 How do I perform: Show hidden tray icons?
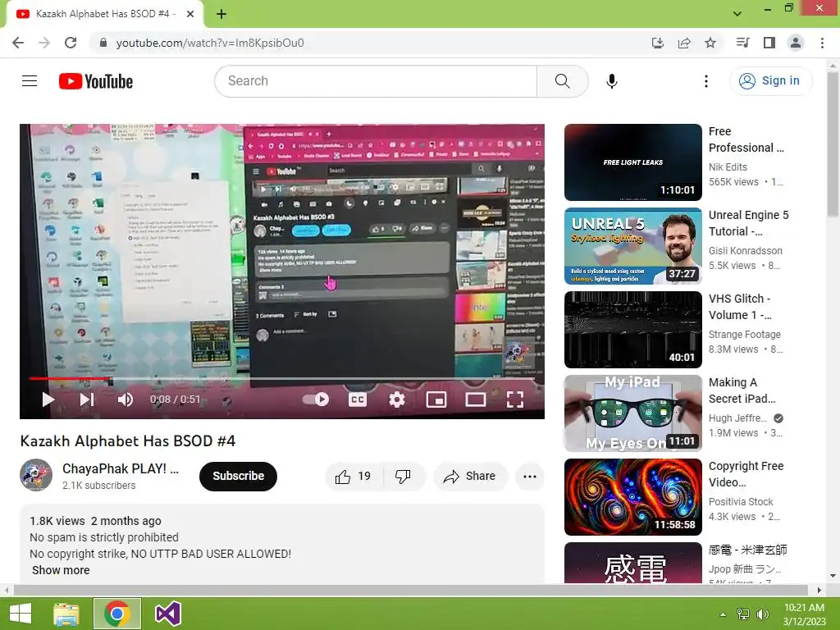[x=723, y=614]
